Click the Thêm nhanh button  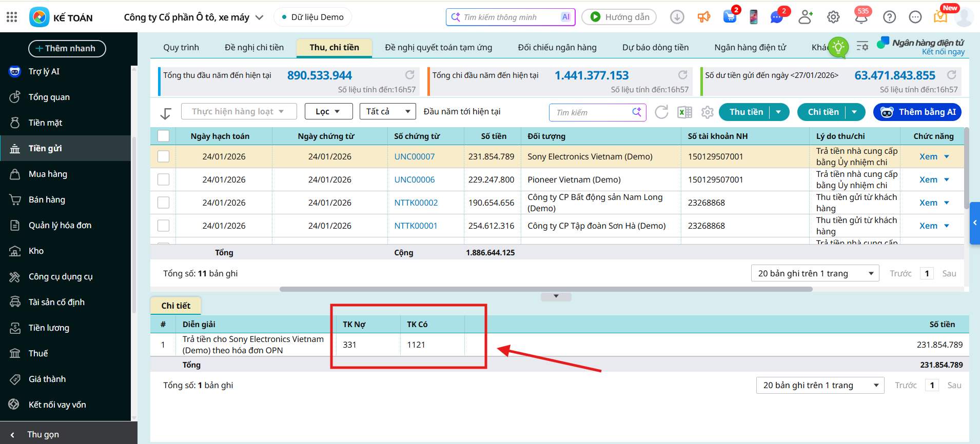point(67,48)
